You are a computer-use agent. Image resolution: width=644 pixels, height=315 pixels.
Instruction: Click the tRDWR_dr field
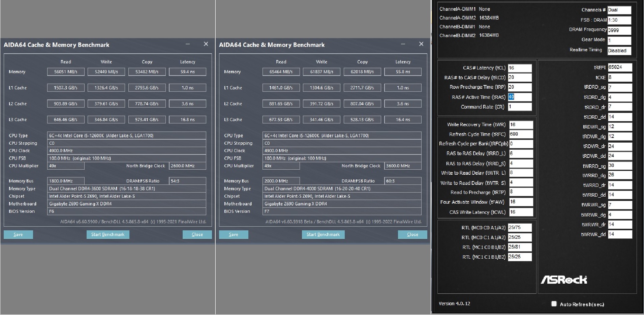(x=620, y=146)
